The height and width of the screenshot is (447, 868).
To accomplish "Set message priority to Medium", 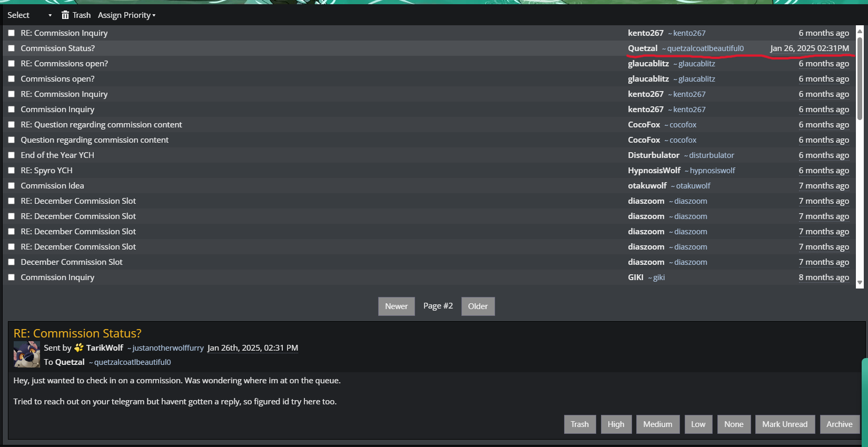I will 657,424.
